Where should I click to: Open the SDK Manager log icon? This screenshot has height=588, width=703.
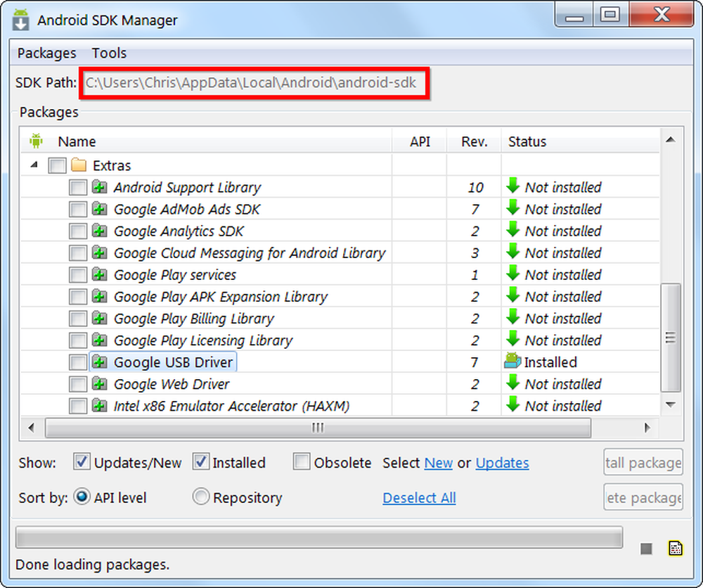click(676, 548)
